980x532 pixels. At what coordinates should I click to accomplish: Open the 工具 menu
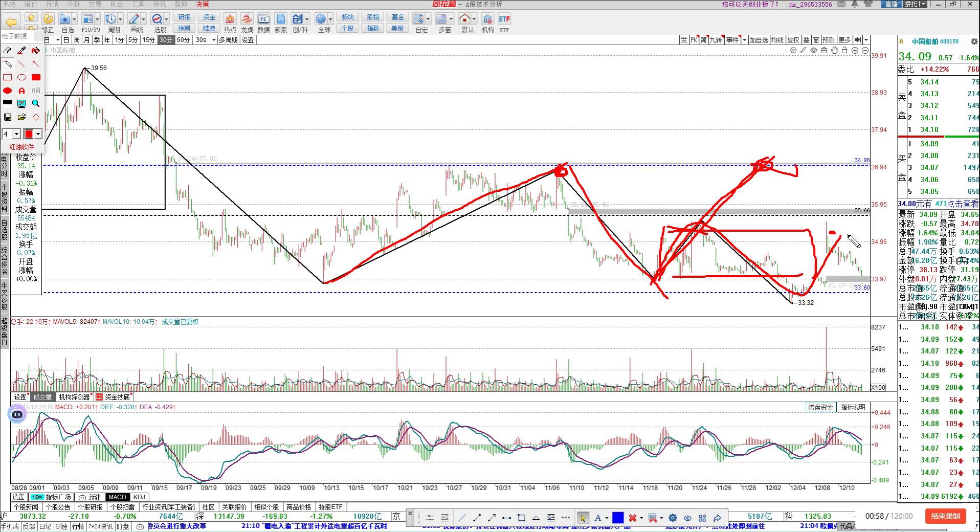pyautogui.click(x=138, y=4)
